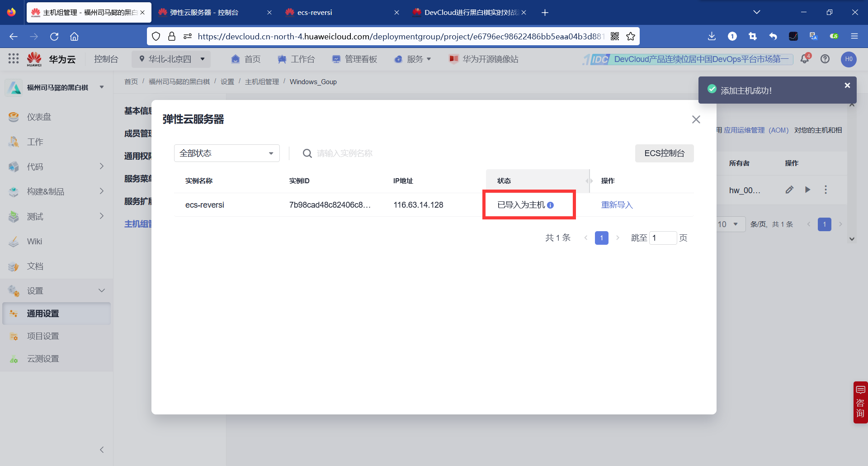The height and width of the screenshot is (466, 868).
Task: Open a new browser tab
Action: (545, 13)
